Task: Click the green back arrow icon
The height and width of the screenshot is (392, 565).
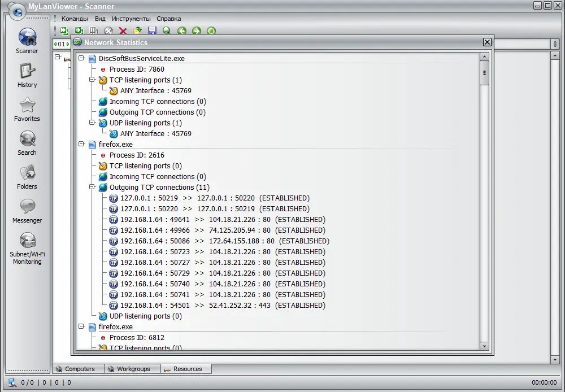Action: pos(181,31)
